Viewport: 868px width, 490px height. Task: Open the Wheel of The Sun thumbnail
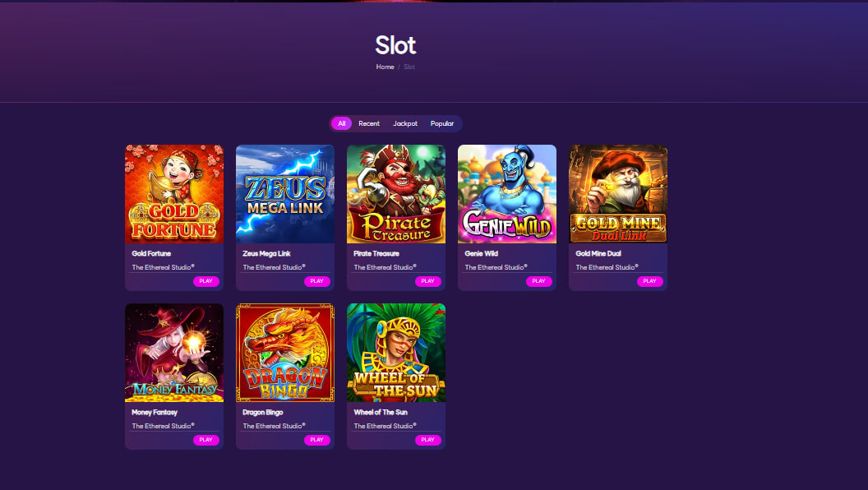point(396,353)
